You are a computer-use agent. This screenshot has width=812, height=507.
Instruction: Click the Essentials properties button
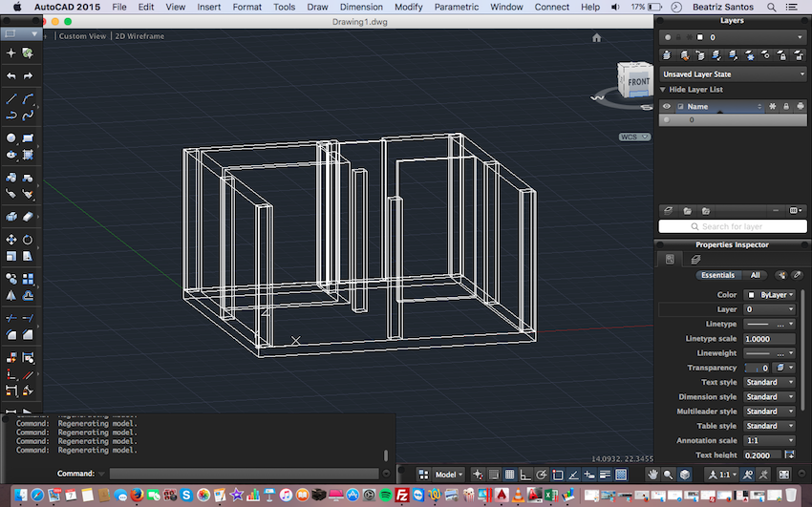(x=717, y=275)
